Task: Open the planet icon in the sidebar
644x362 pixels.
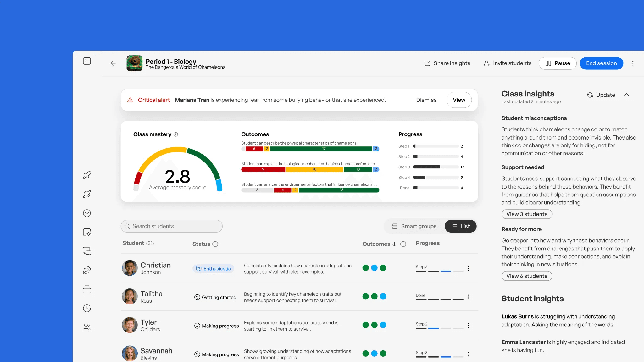Action: [x=87, y=194]
